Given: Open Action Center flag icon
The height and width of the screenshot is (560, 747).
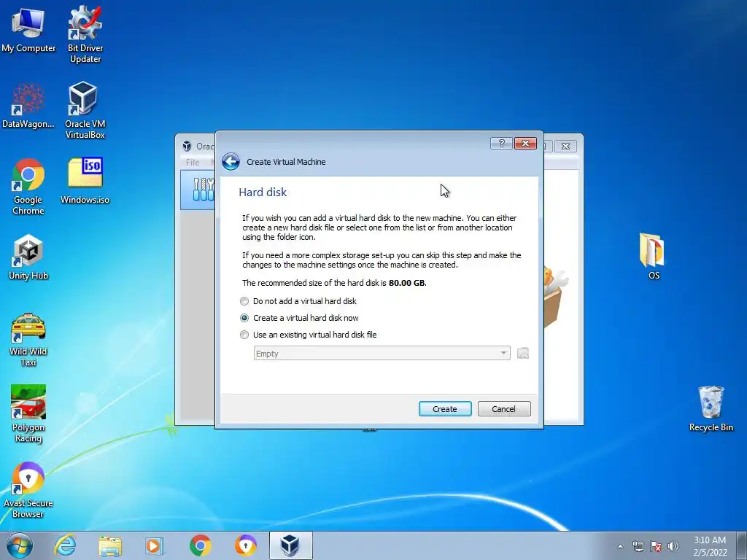Looking at the screenshot, I should [656, 546].
